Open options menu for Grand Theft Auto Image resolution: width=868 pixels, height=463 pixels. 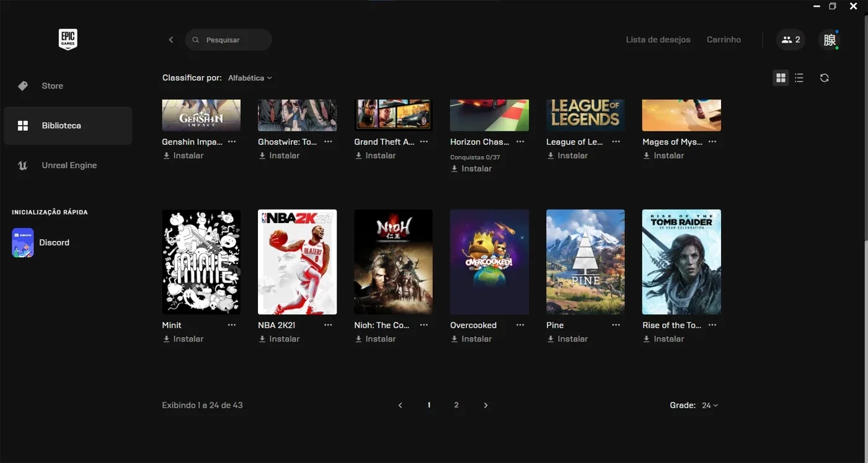click(424, 141)
